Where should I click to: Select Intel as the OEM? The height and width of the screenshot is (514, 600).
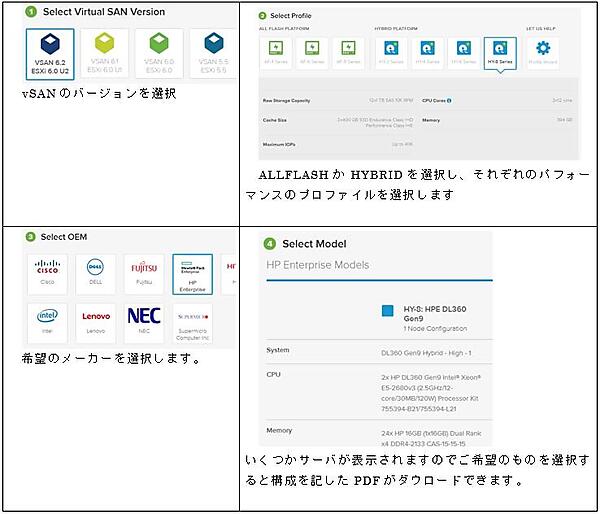[47, 323]
